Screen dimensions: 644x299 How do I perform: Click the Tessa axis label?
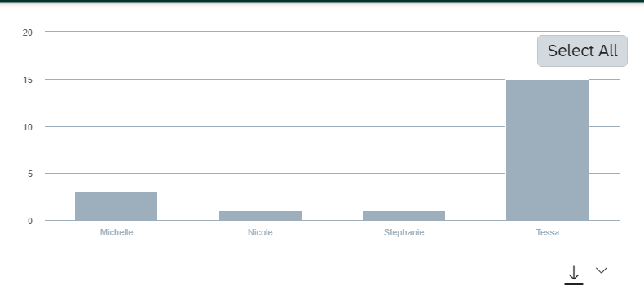click(x=548, y=232)
